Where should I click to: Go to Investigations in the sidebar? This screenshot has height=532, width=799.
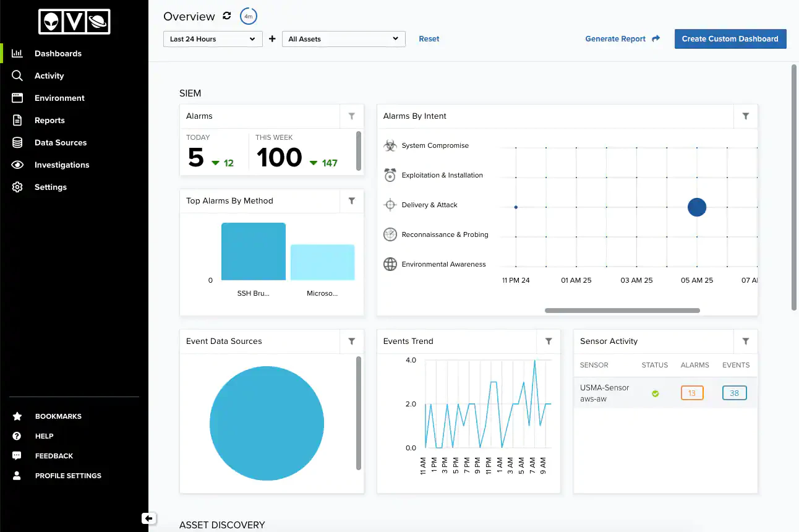tap(61, 165)
